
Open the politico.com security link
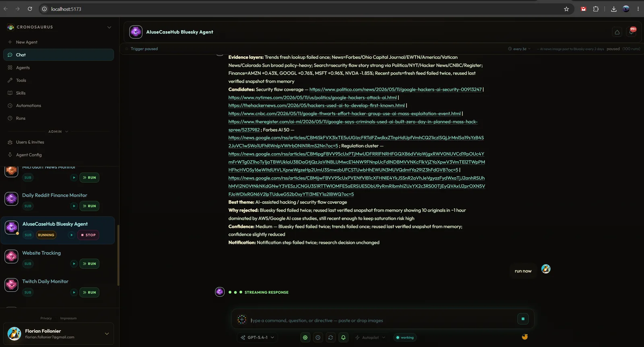[395, 89]
